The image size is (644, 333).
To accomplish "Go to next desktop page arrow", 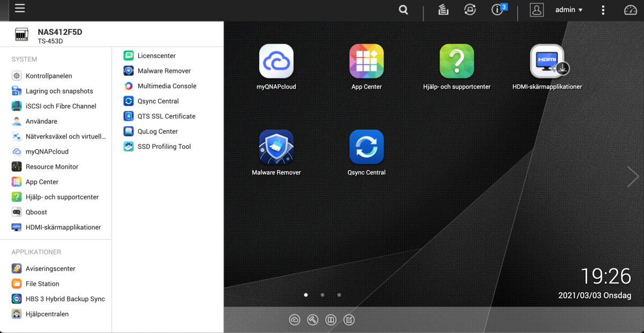I will coord(633,176).
